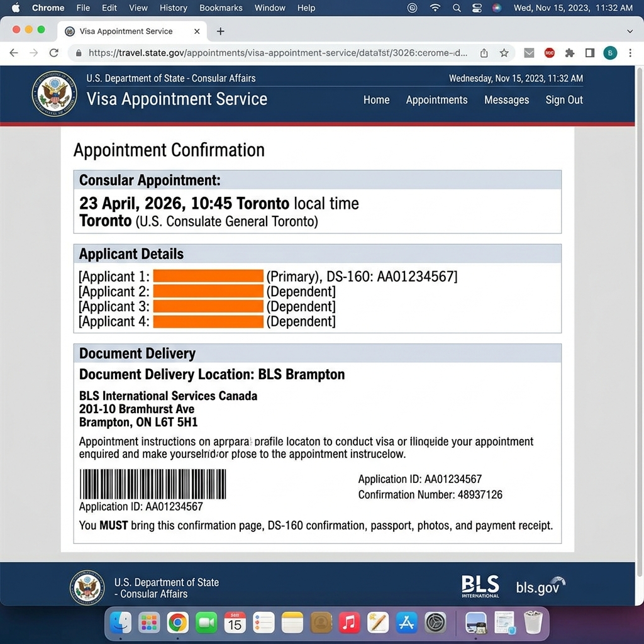This screenshot has height=644, width=644.
Task: Reload the current page
Action: click(x=54, y=53)
